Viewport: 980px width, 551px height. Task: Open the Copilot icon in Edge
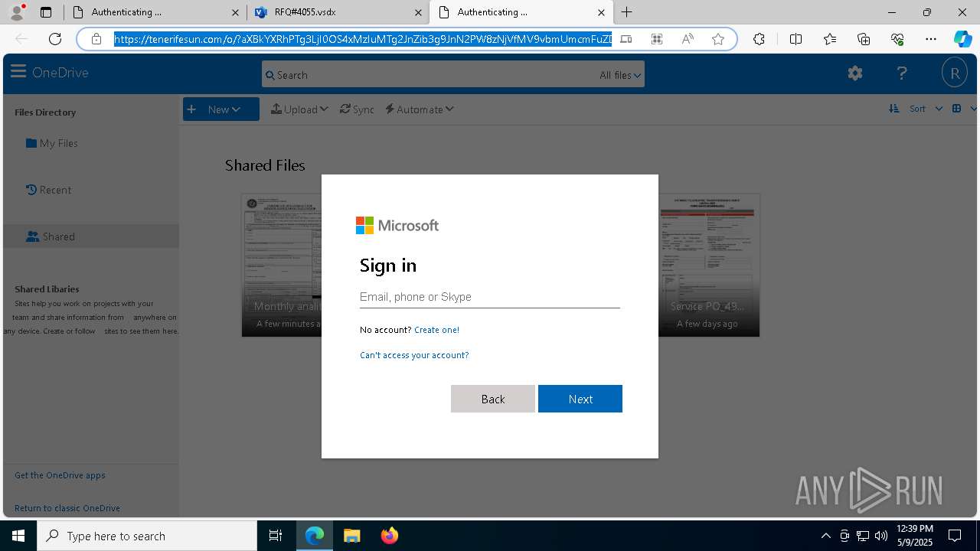point(962,39)
